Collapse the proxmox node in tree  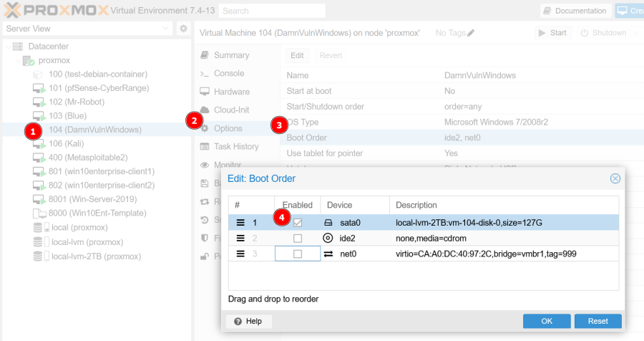tap(18, 60)
